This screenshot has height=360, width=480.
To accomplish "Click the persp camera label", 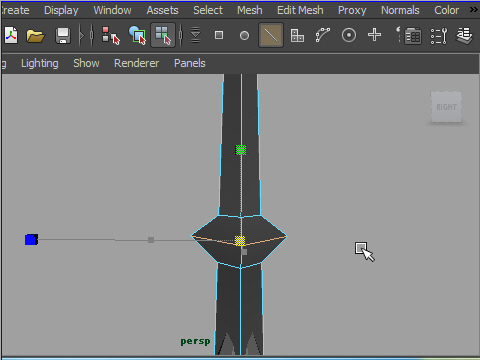I will point(195,341).
